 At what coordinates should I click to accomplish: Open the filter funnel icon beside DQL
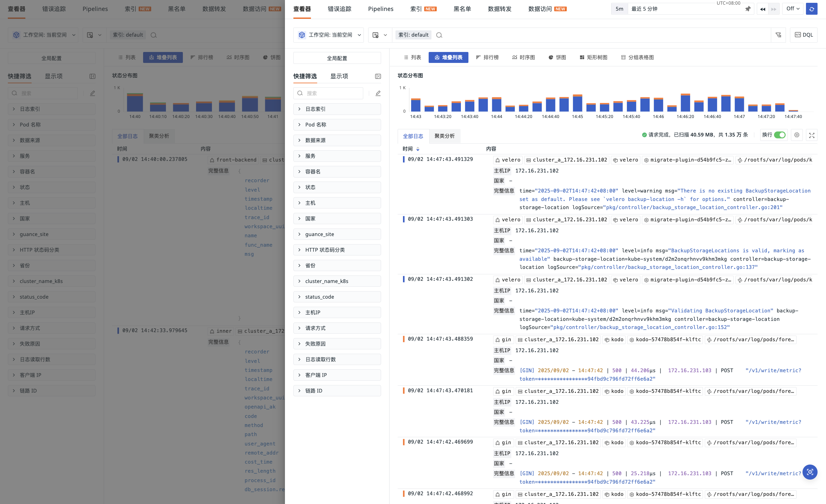[x=778, y=35]
